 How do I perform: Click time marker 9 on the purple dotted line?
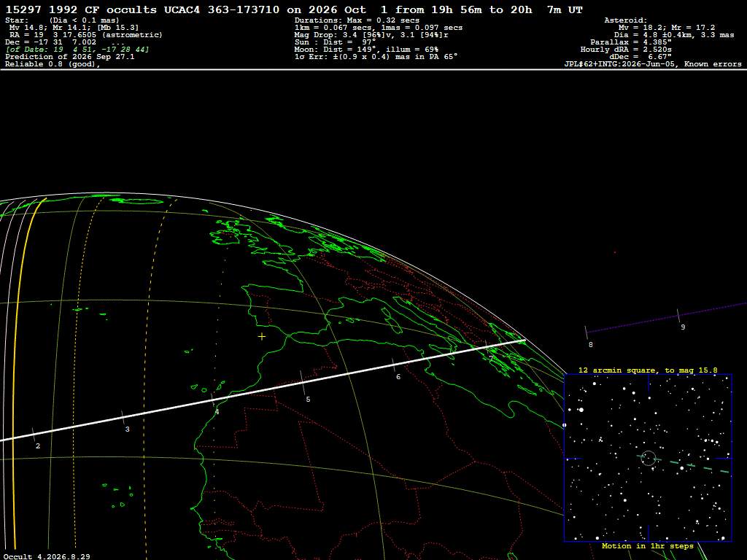(x=683, y=327)
